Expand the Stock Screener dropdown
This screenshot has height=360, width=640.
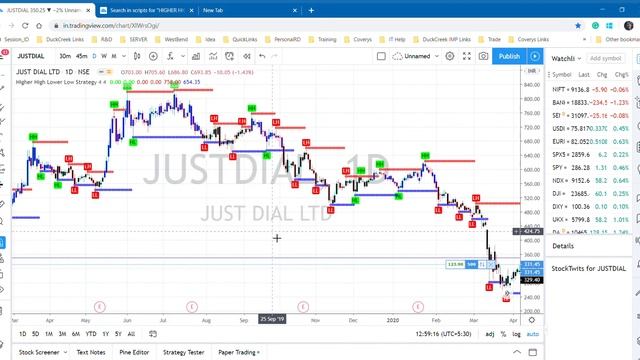pos(65,352)
